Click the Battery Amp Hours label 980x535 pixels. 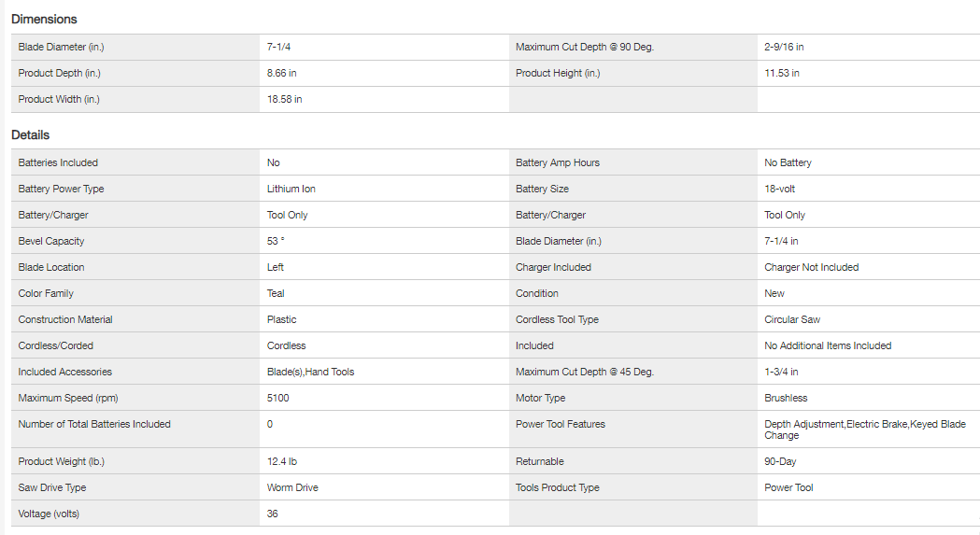558,162
